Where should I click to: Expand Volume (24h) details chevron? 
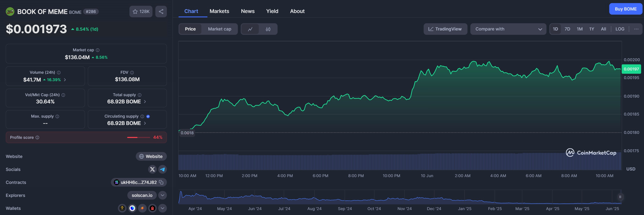point(65,80)
